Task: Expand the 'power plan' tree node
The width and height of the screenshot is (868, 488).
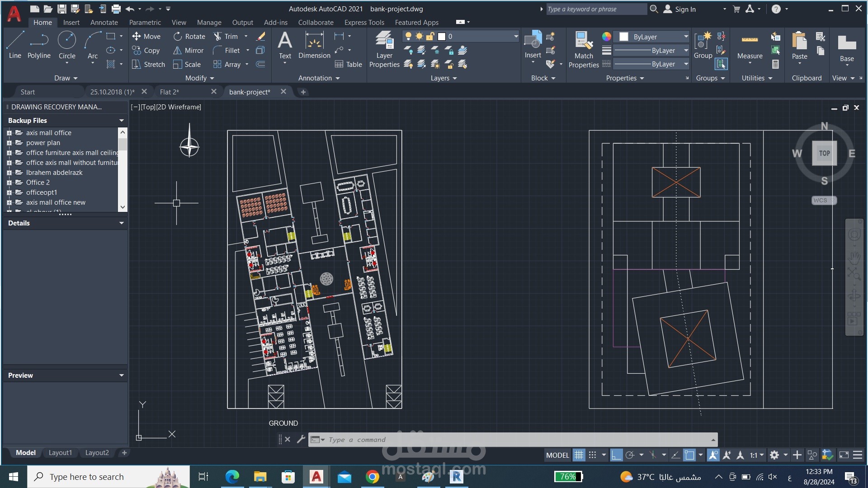Action: pyautogui.click(x=9, y=143)
